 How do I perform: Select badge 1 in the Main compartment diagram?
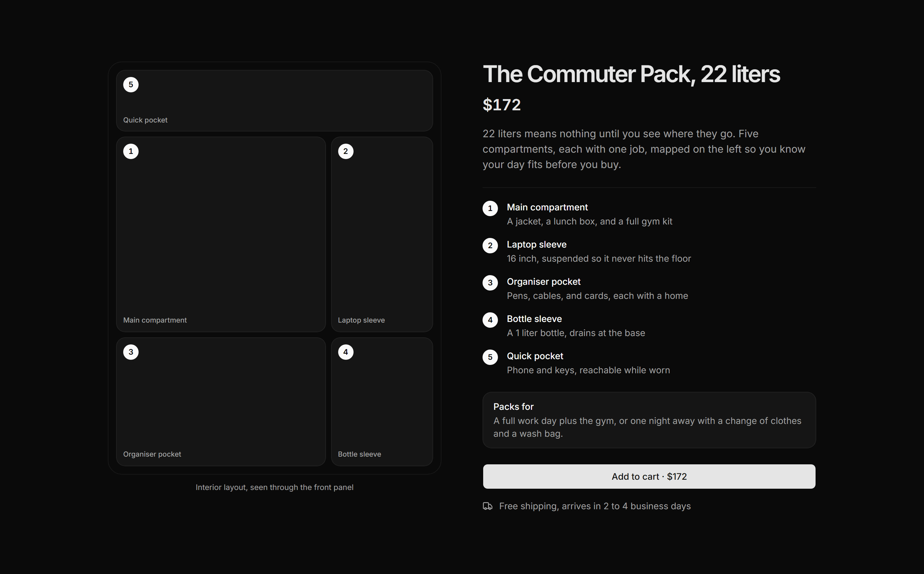click(x=131, y=151)
